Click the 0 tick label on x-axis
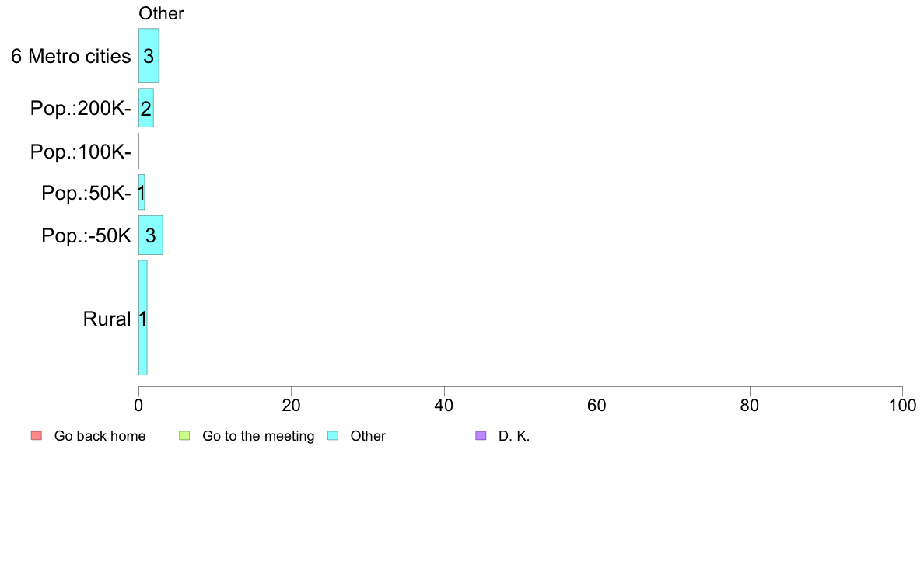The width and height of the screenshot is (924, 572). point(138,405)
